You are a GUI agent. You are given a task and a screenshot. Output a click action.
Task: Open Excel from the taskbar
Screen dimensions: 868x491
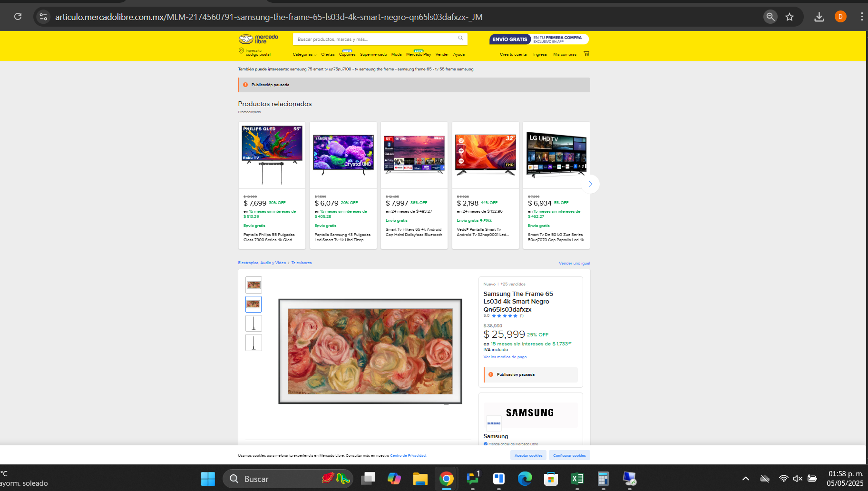pos(577,479)
